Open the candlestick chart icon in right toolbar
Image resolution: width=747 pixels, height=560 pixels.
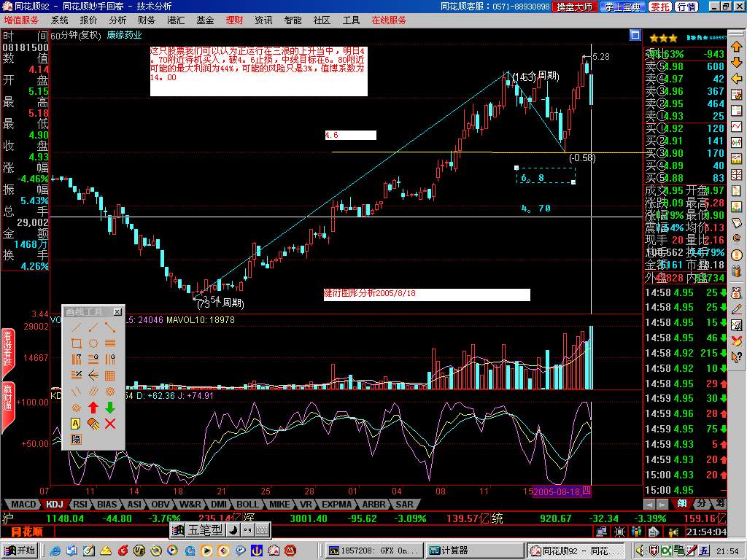coord(737,142)
